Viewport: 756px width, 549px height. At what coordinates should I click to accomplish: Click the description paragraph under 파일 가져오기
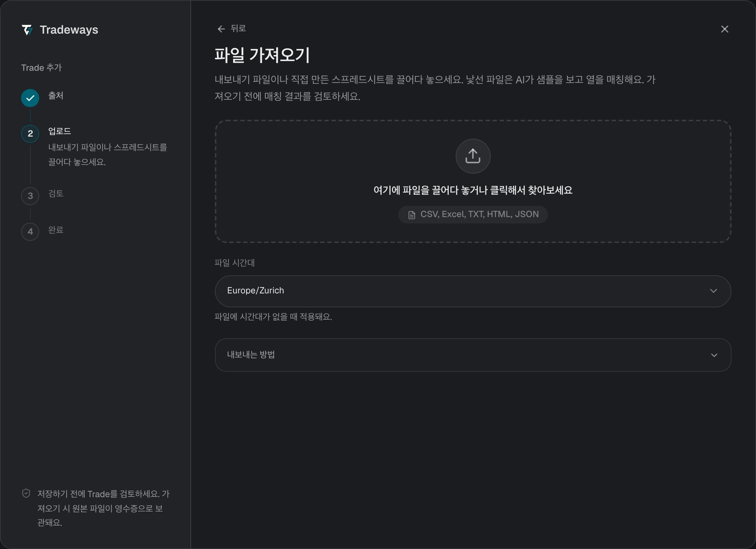coord(435,88)
